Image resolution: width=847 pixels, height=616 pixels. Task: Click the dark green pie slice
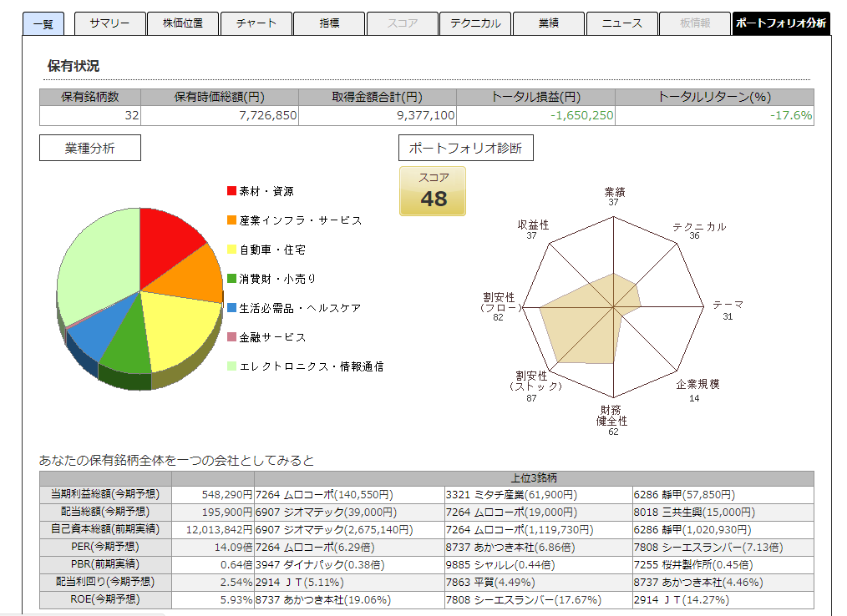coord(127,346)
